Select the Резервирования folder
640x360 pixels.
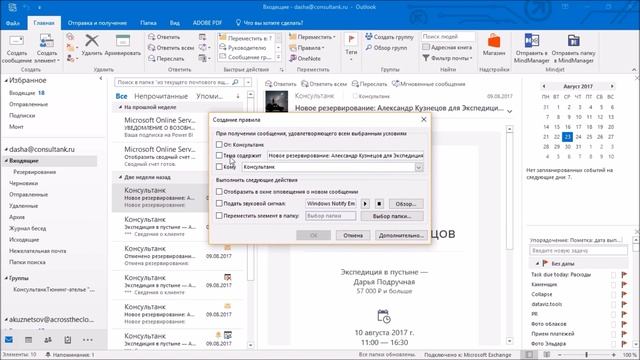tap(35, 172)
